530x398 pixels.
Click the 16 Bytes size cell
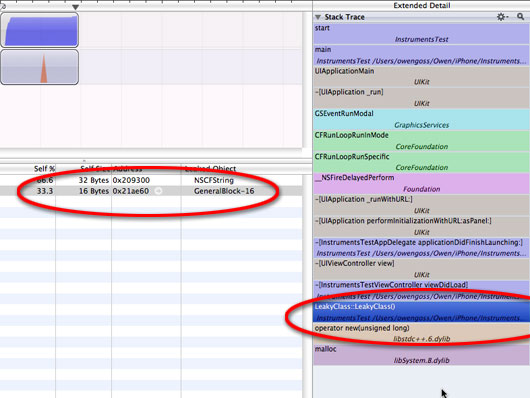pos(94,191)
